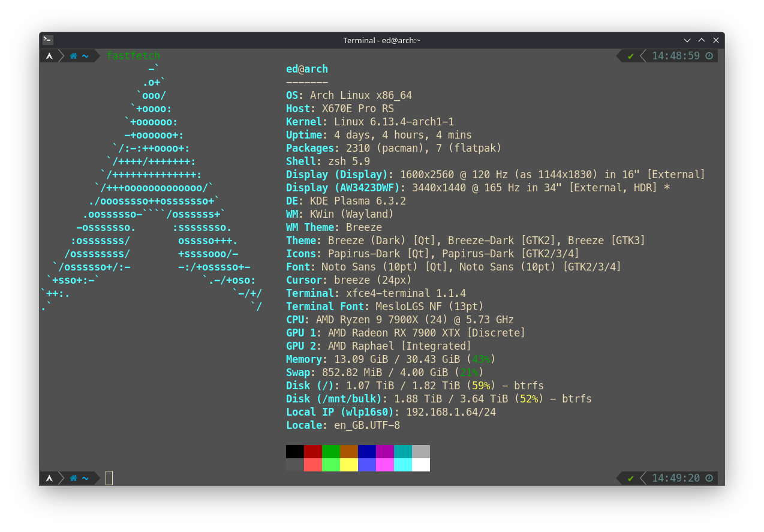Click the Arch logo icon beside the empty prompt

49,478
